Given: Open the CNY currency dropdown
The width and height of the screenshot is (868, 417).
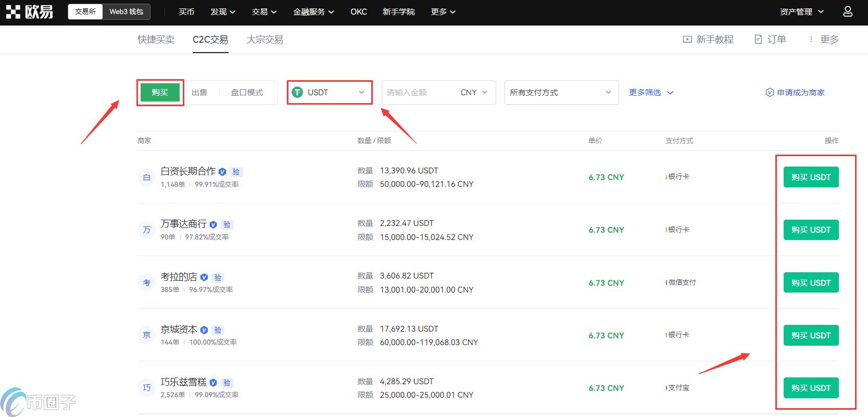Looking at the screenshot, I should (474, 93).
